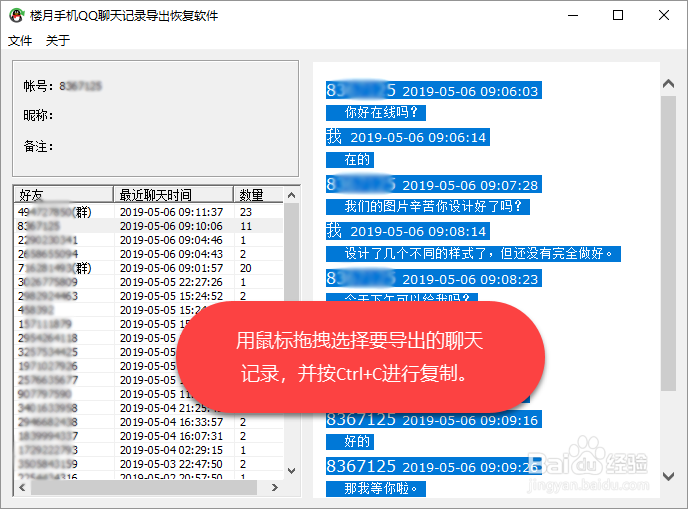Click friend list scroll up arrow

click(291, 195)
